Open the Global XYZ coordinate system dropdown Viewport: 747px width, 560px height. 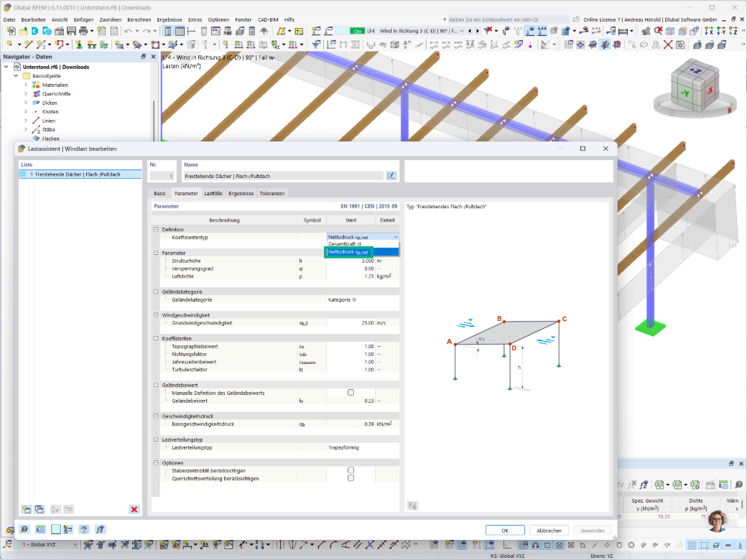pyautogui.click(x=75, y=544)
